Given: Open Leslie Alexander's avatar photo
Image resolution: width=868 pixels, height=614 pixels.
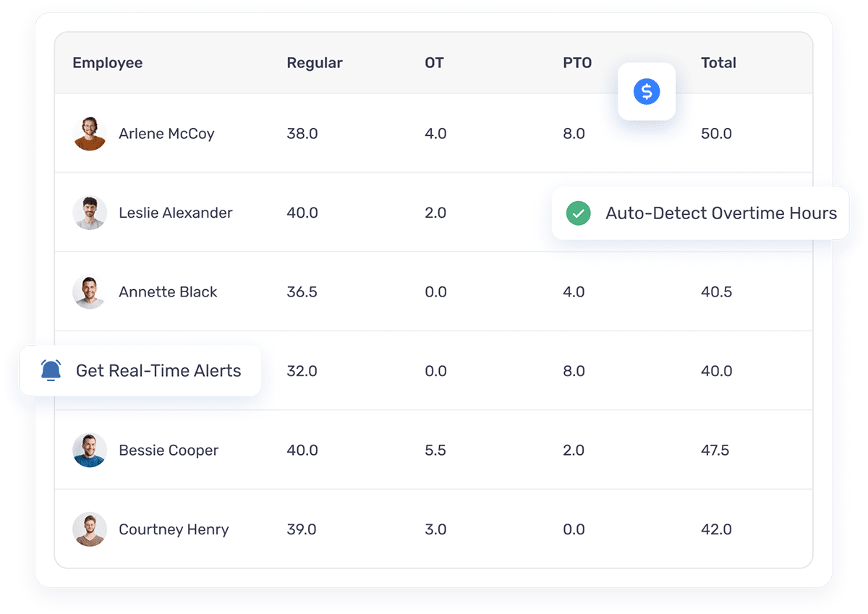Looking at the screenshot, I should (x=90, y=213).
